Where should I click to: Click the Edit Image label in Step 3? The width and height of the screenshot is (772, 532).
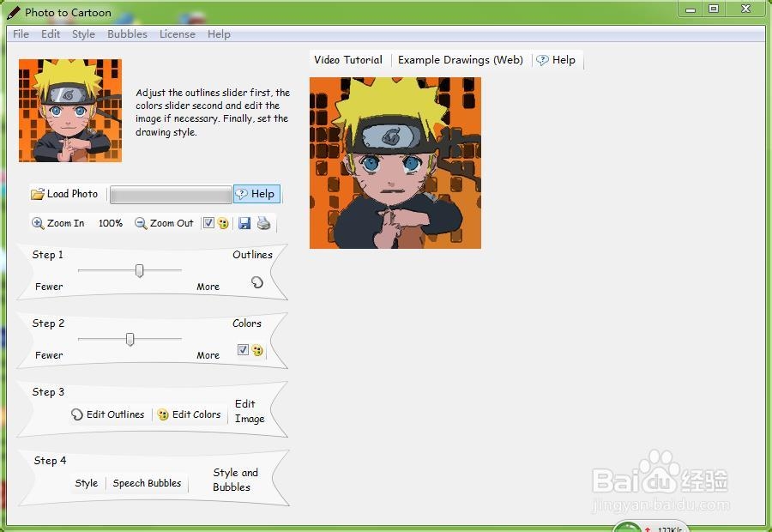(x=250, y=411)
